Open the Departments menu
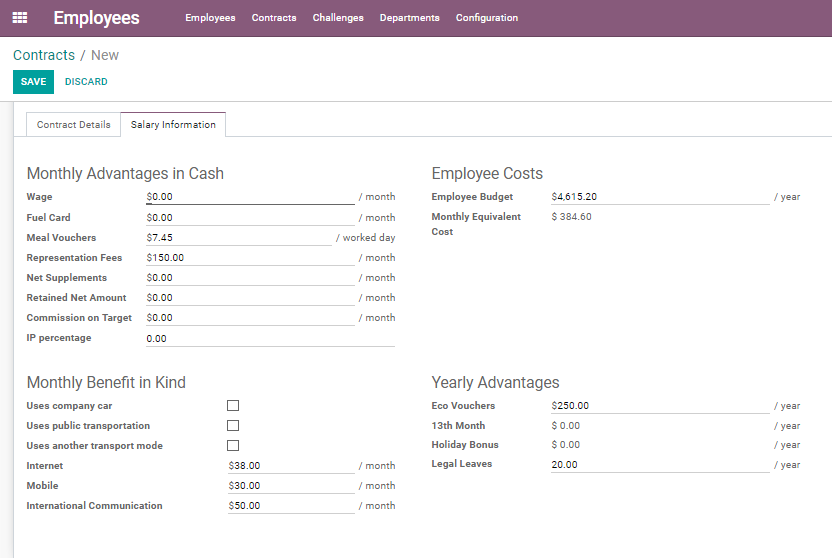The width and height of the screenshot is (832, 558). [x=410, y=18]
